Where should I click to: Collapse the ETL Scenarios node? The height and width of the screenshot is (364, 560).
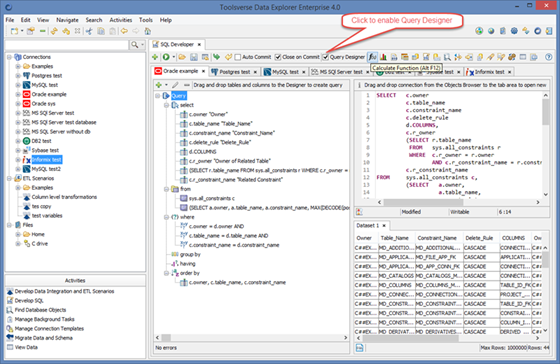point(9,178)
